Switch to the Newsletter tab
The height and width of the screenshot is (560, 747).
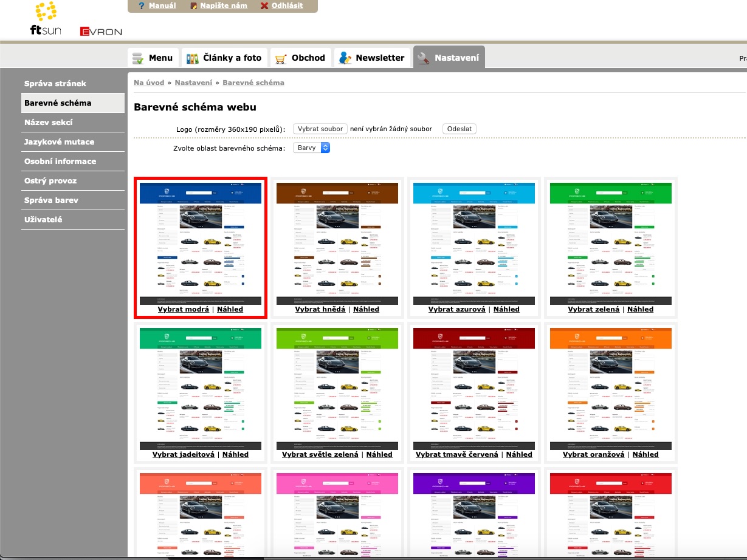pyautogui.click(x=372, y=58)
